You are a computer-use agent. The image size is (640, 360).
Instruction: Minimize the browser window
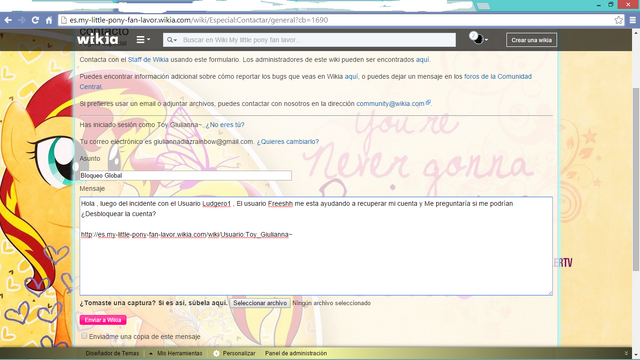tap(598, 4)
